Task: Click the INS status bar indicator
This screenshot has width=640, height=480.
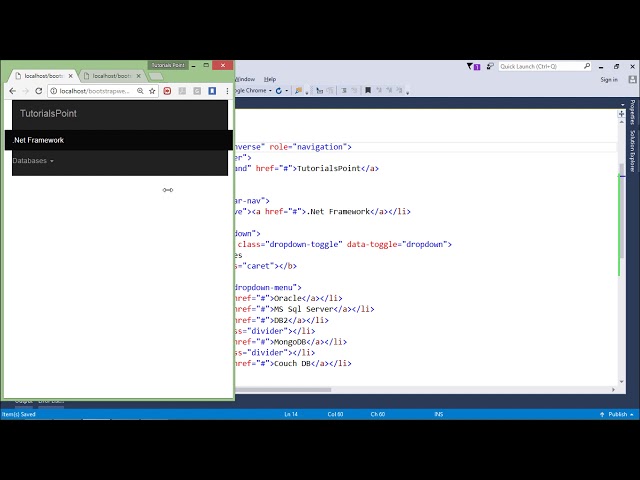Action: [438, 414]
